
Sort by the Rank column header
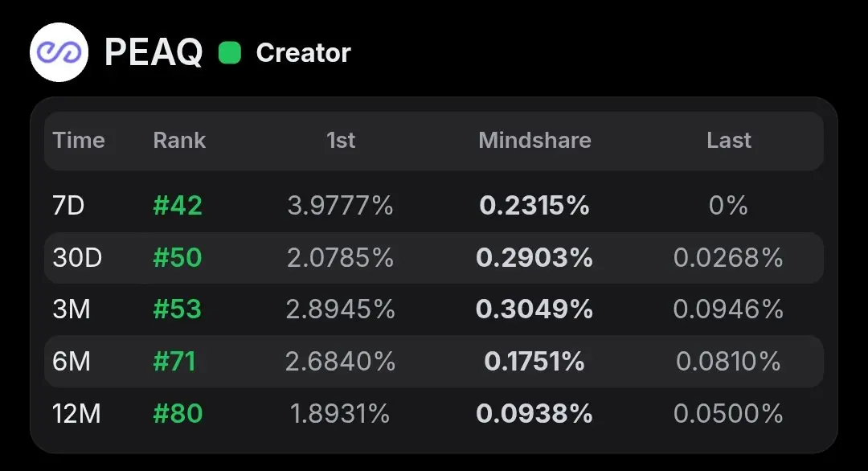[x=179, y=141]
